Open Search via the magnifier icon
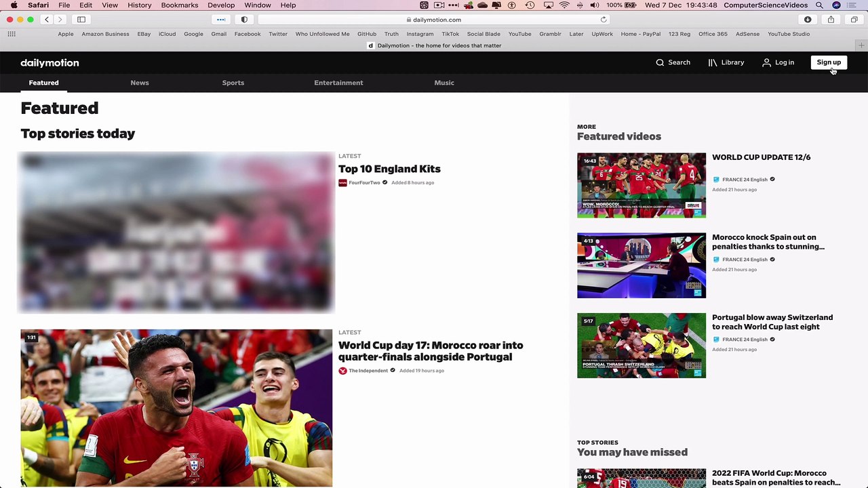Screen dimensions: 868x488 click(x=660, y=62)
